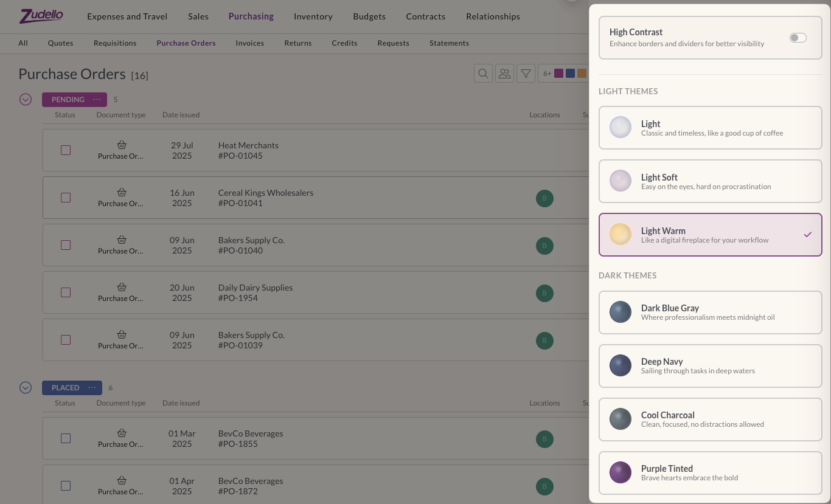Switch to the Invoices tab
The width and height of the screenshot is (831, 504).
click(x=249, y=43)
